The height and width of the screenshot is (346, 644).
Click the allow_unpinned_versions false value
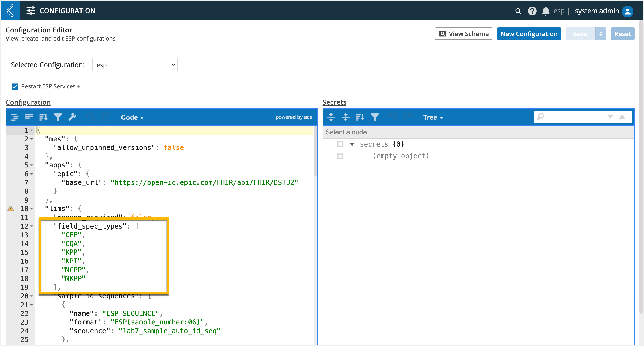point(174,147)
